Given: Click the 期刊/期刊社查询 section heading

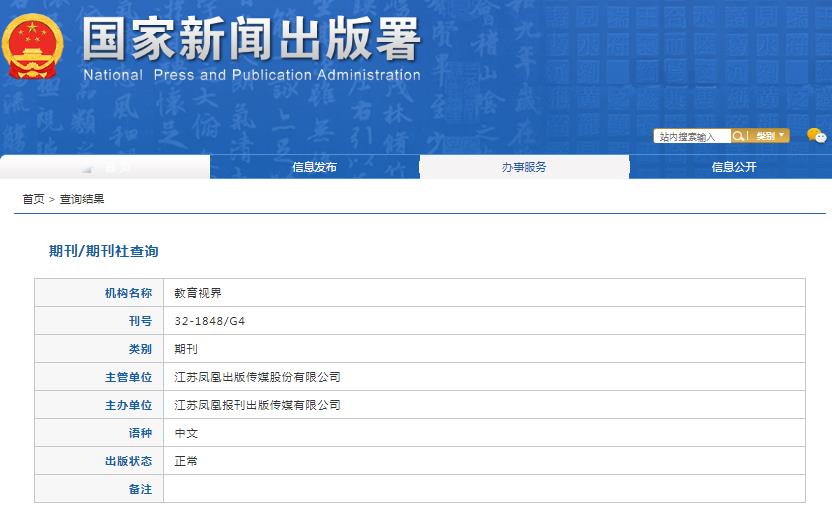Looking at the screenshot, I should [104, 251].
